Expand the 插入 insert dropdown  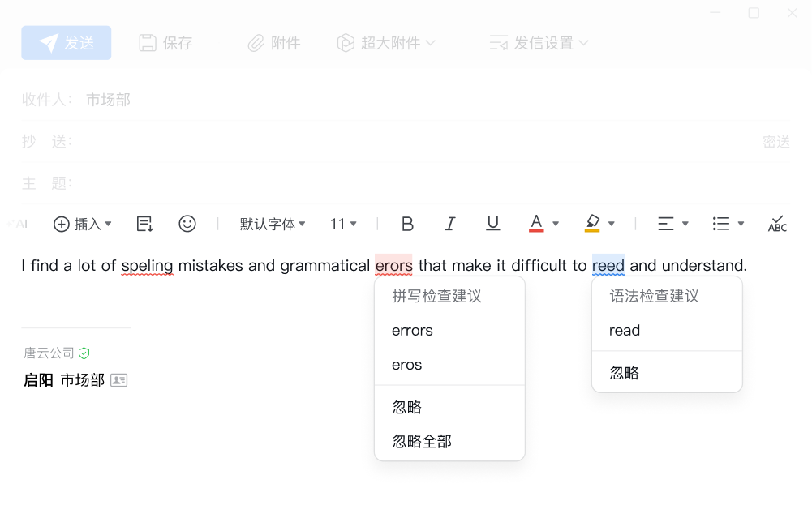click(x=83, y=224)
